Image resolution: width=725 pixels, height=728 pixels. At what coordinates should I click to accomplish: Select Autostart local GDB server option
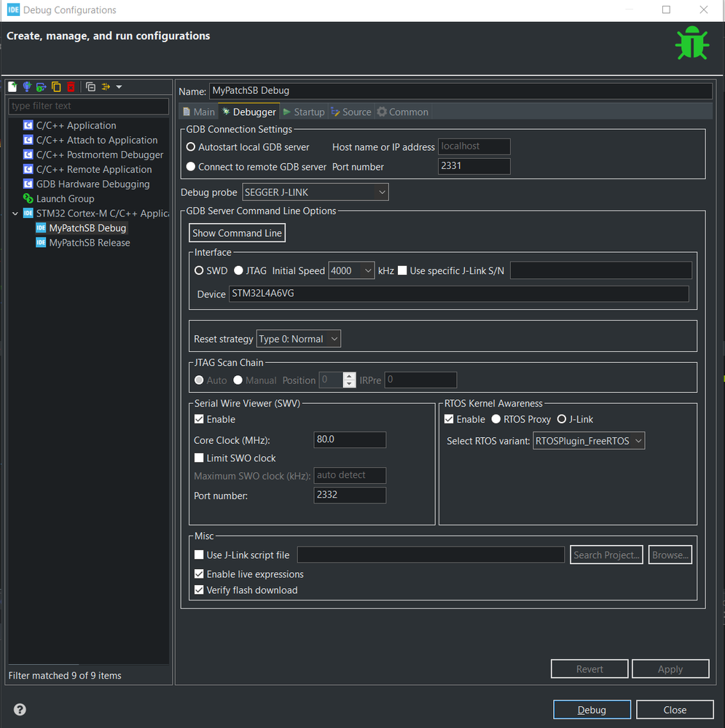point(191,147)
